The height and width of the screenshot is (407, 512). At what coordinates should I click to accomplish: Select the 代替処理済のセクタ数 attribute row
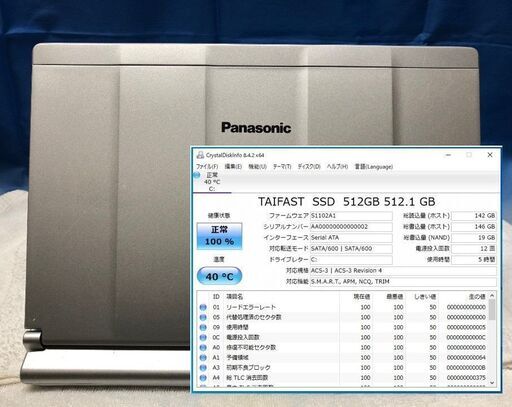(x=343, y=317)
